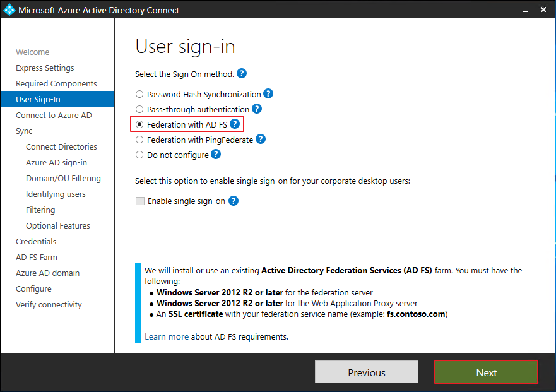Click help icon beside Federation with AD FS

(235, 124)
